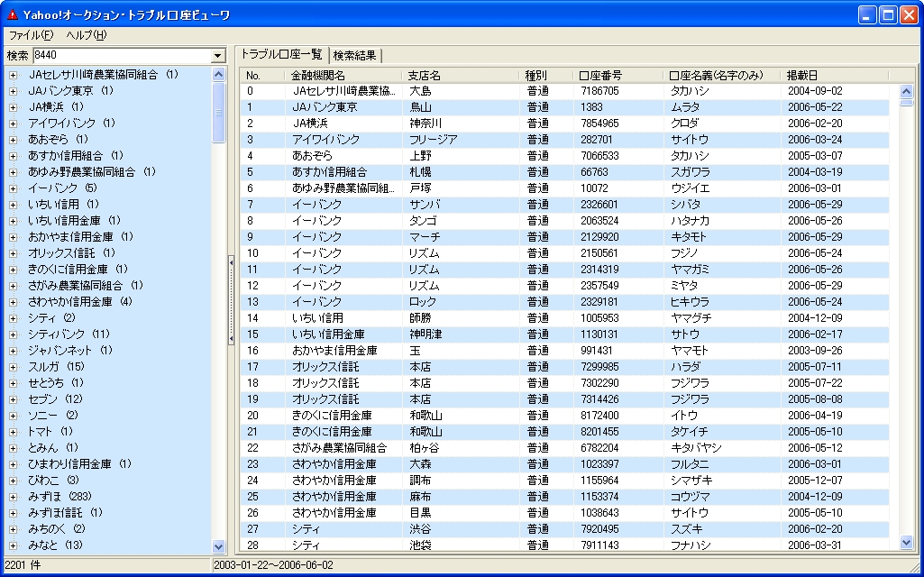
Task: Click account number 2063524
Action: pyautogui.click(x=599, y=221)
